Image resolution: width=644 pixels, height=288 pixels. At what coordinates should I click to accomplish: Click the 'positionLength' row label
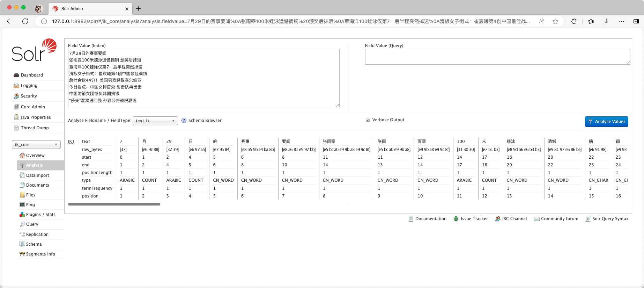pos(97,173)
